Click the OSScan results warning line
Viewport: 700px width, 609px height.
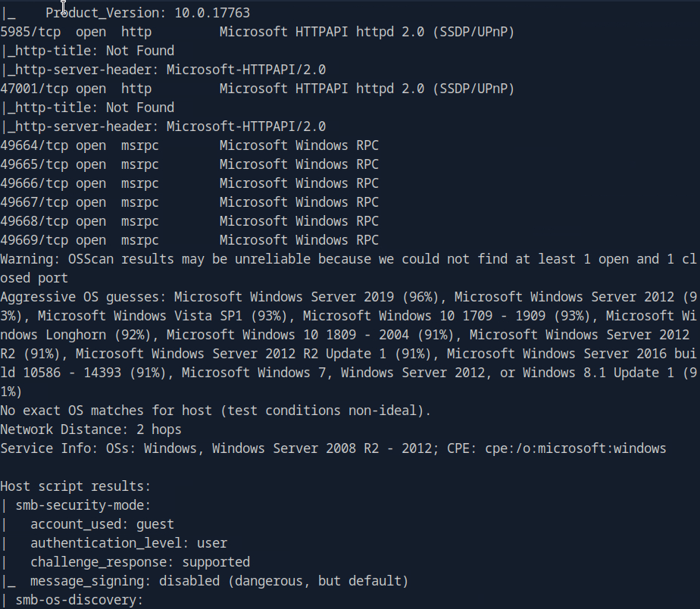pos(348,259)
